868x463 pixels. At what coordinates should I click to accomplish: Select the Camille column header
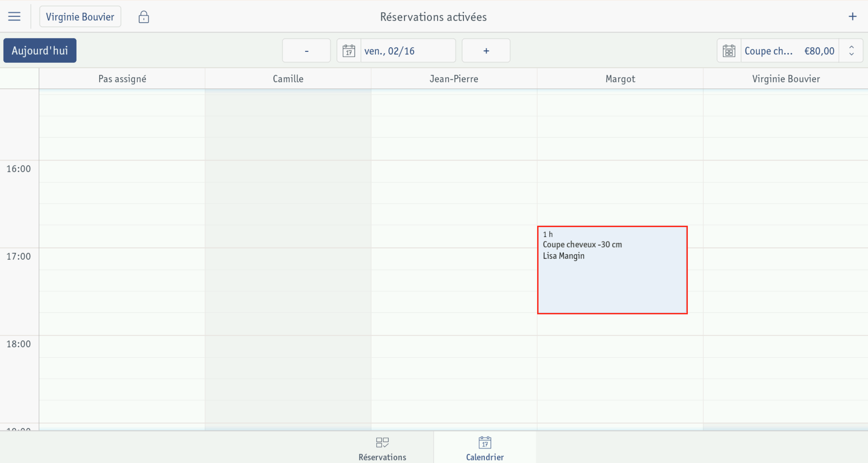(288, 79)
